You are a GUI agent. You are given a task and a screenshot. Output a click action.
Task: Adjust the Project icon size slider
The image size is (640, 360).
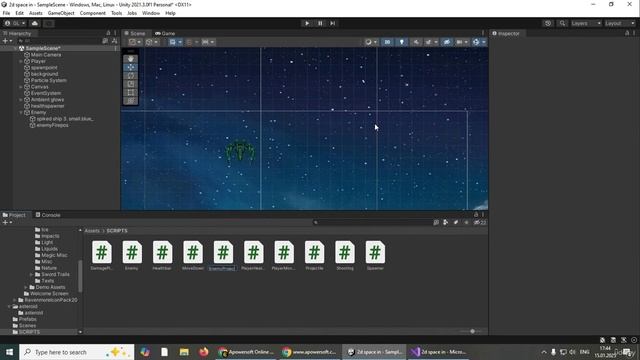[472, 331]
